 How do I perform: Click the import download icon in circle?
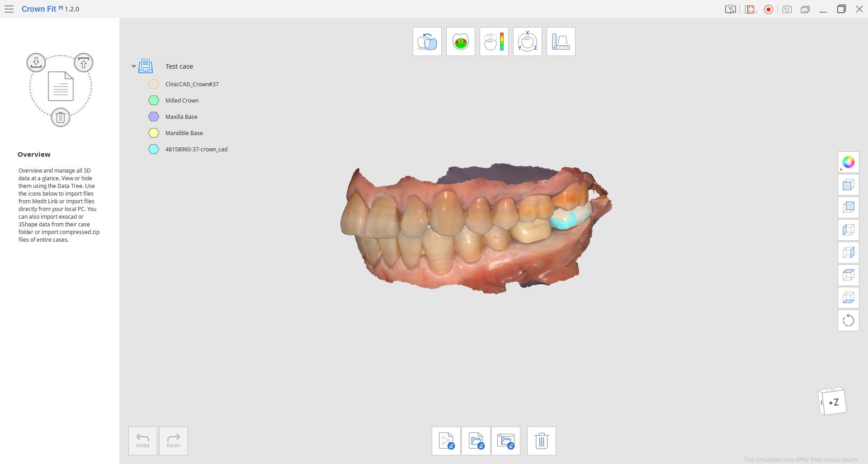click(x=36, y=62)
